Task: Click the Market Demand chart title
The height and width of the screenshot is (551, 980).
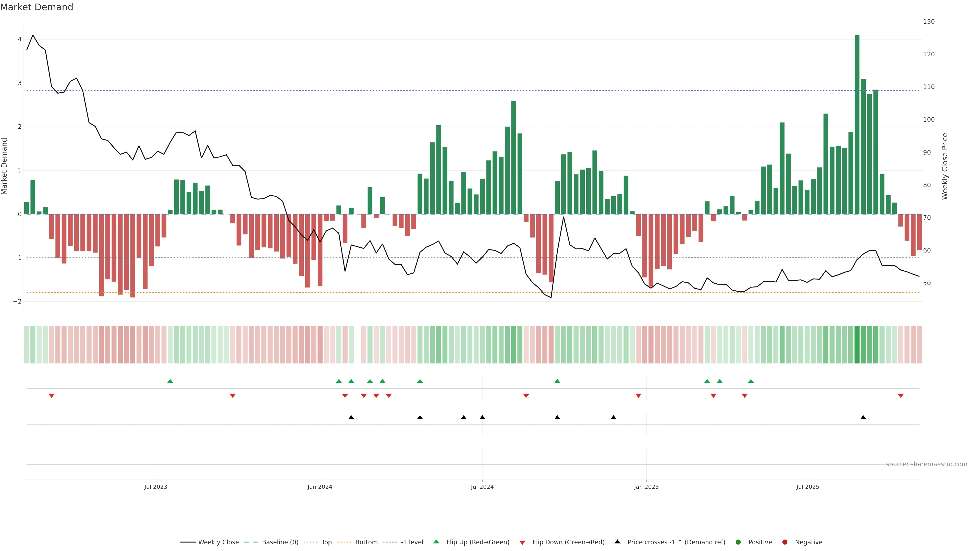Action: tap(36, 7)
